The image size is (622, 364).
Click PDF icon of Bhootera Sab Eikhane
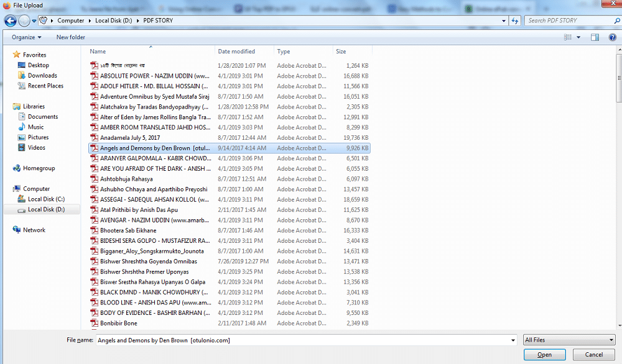[94, 230]
